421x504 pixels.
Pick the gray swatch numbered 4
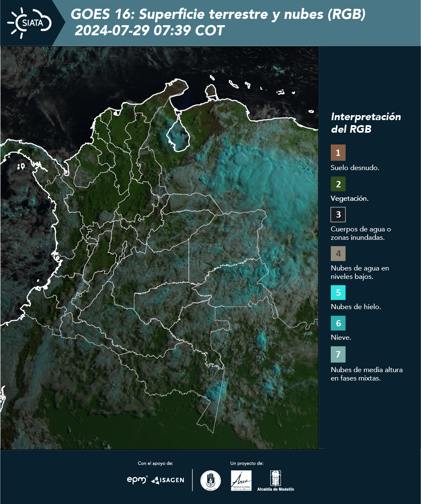coord(338,254)
